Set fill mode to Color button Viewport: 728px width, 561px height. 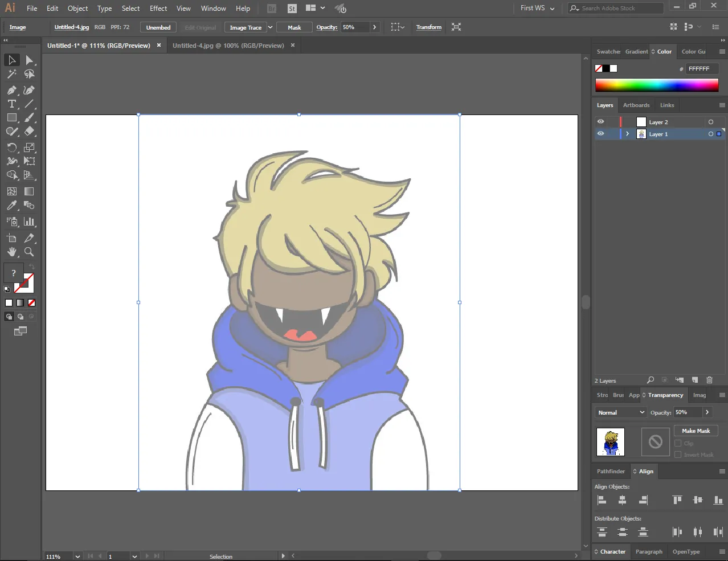[9, 303]
